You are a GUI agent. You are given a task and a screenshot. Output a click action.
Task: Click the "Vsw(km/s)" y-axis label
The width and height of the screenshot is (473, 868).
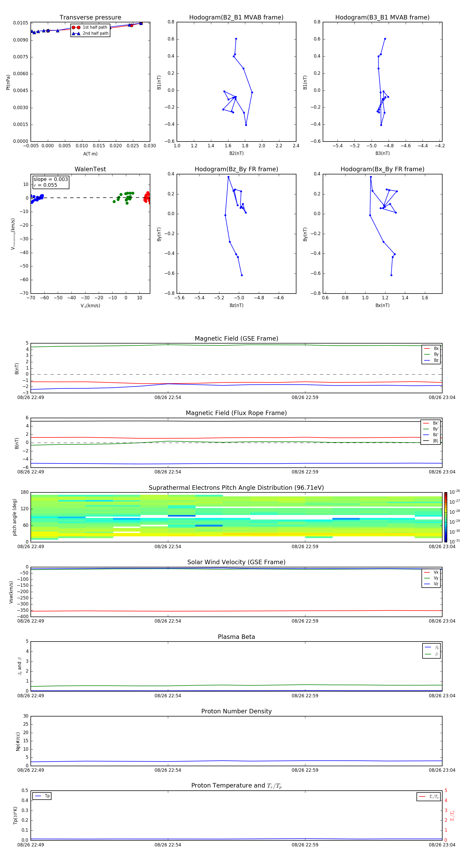(x=11, y=592)
